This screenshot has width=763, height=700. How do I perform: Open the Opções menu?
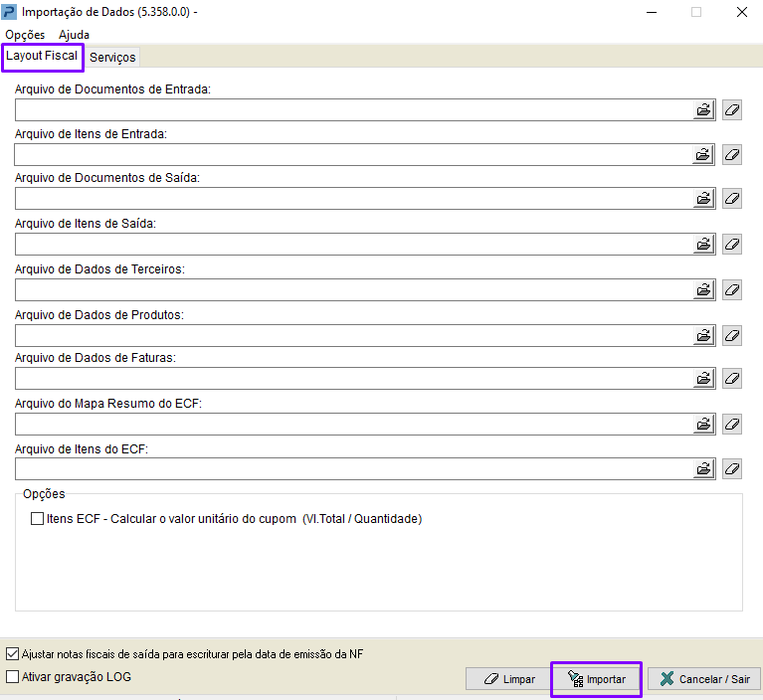25,35
